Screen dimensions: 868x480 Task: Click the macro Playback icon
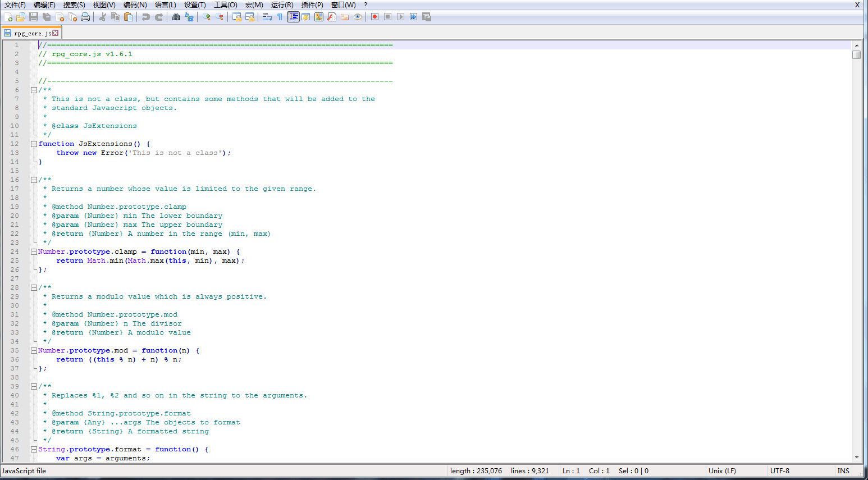coord(400,17)
